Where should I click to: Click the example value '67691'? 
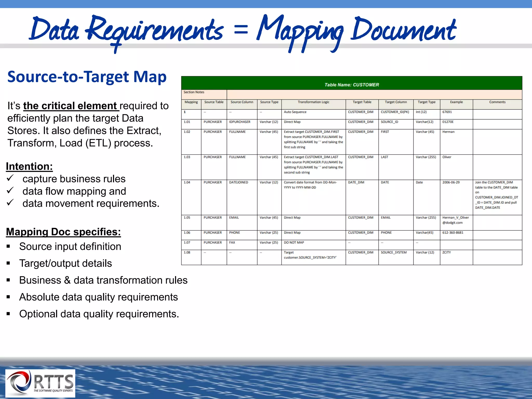click(x=456, y=114)
